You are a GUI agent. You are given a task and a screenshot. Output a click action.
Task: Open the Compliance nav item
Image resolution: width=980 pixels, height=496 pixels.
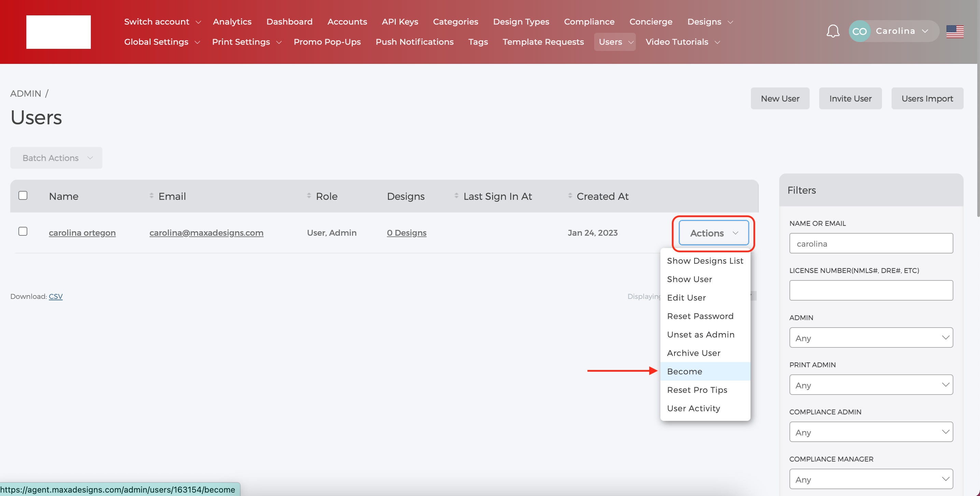pyautogui.click(x=589, y=22)
